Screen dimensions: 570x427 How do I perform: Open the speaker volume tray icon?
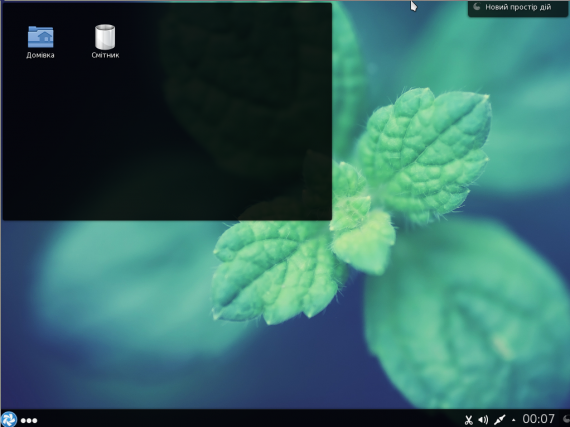coord(483,420)
